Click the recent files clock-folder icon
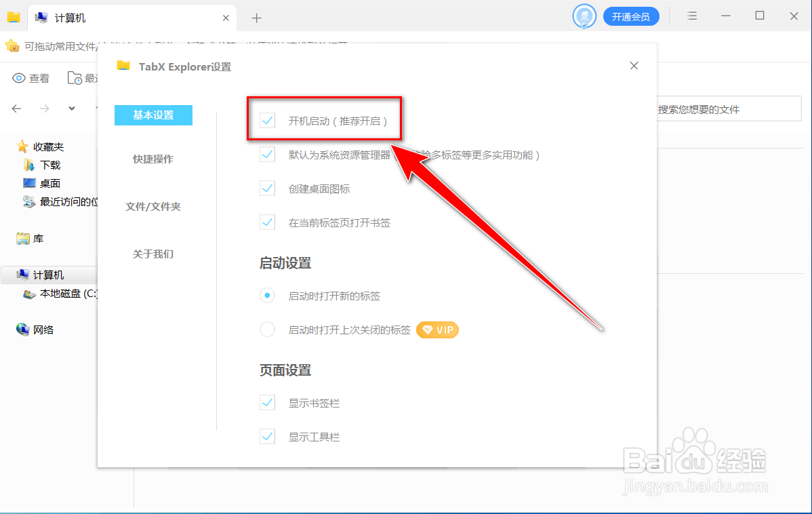 (x=75, y=78)
